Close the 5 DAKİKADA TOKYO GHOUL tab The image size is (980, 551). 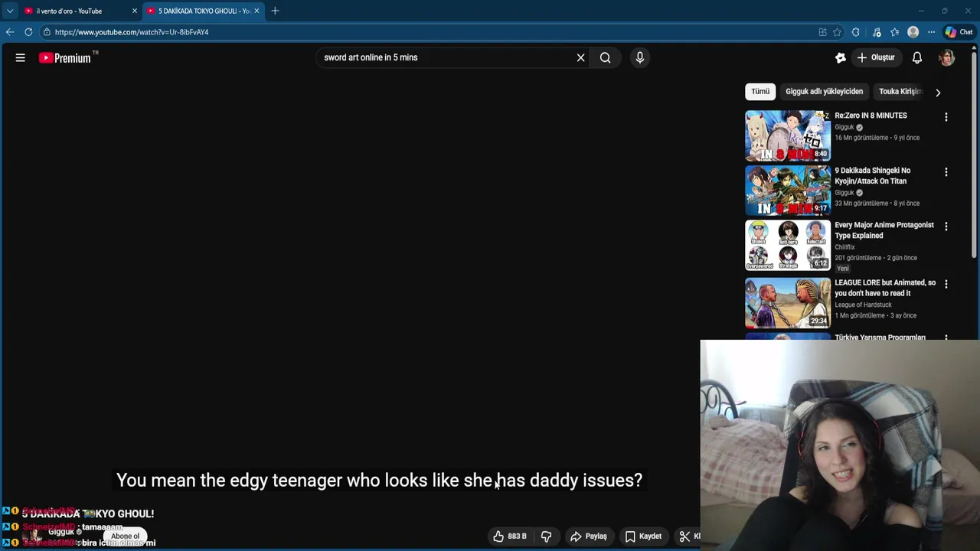click(x=256, y=11)
